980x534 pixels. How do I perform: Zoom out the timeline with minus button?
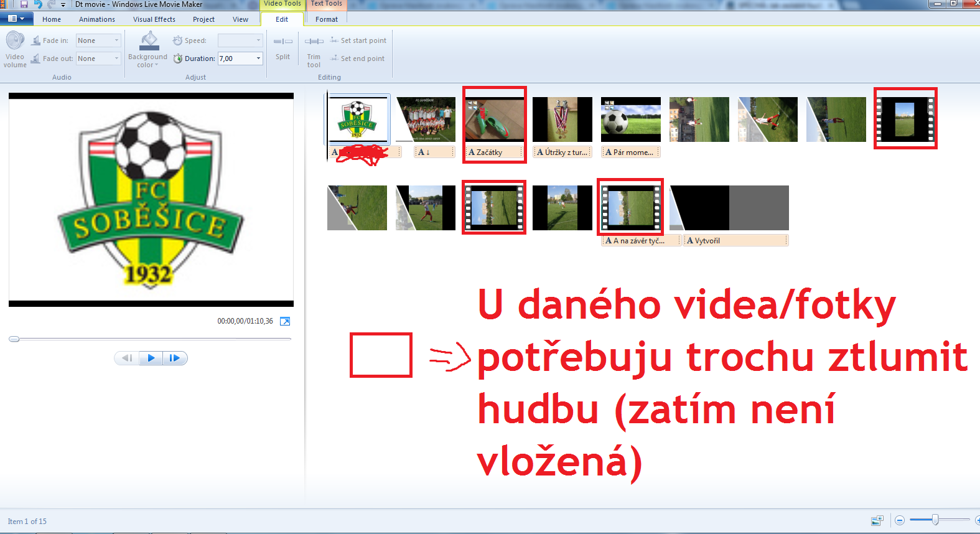click(x=900, y=520)
